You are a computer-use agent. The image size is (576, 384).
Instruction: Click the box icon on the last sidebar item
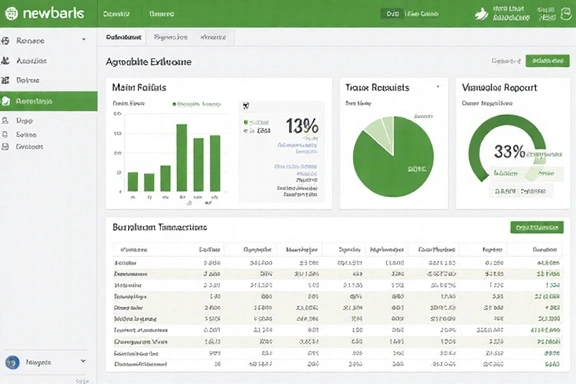[x=5, y=147]
